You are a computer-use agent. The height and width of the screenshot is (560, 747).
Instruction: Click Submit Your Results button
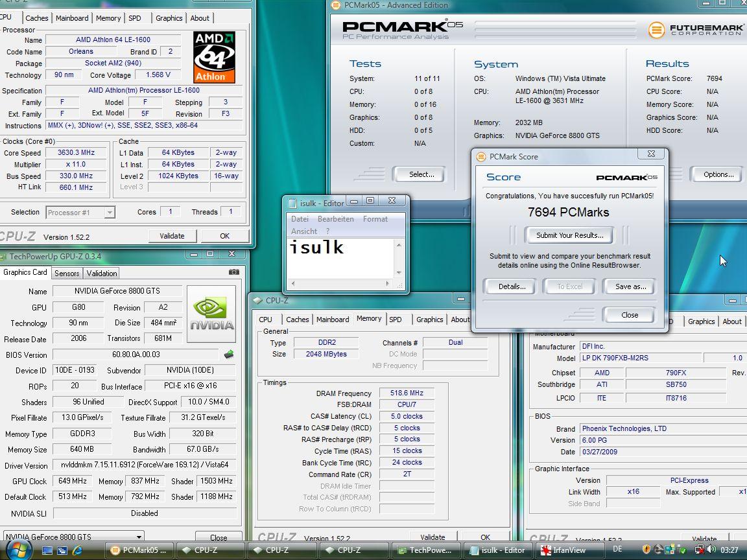point(570,235)
